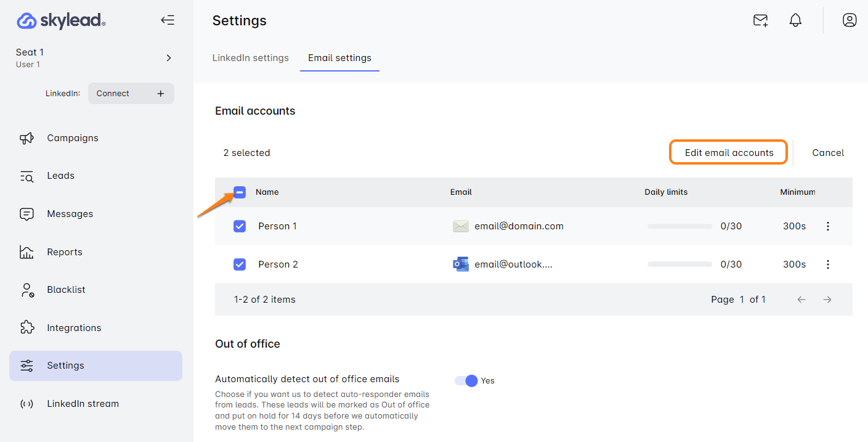Open Campaigns from the sidebar
This screenshot has height=442, width=868.
[72, 138]
